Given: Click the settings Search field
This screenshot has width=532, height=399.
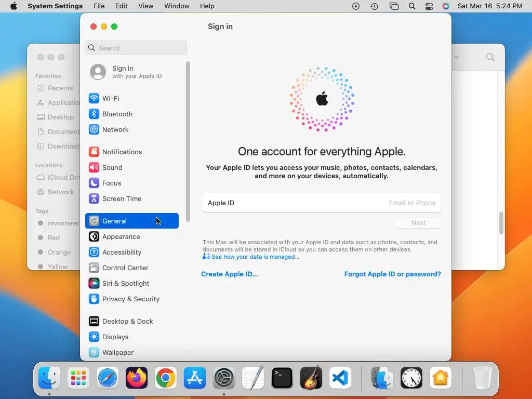Looking at the screenshot, I should coord(136,48).
